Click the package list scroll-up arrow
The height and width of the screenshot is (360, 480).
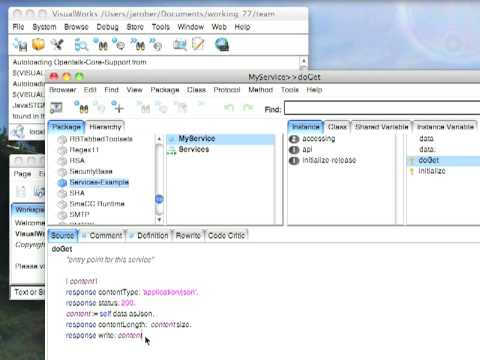[159, 139]
